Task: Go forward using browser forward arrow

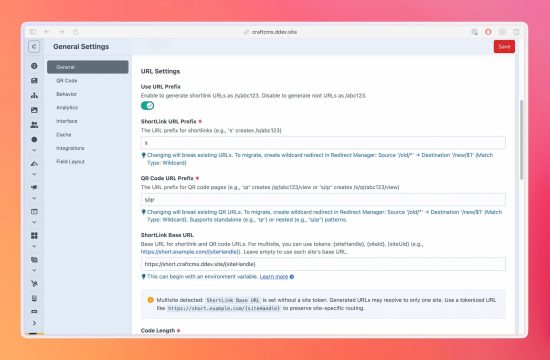Action: pos(62,32)
